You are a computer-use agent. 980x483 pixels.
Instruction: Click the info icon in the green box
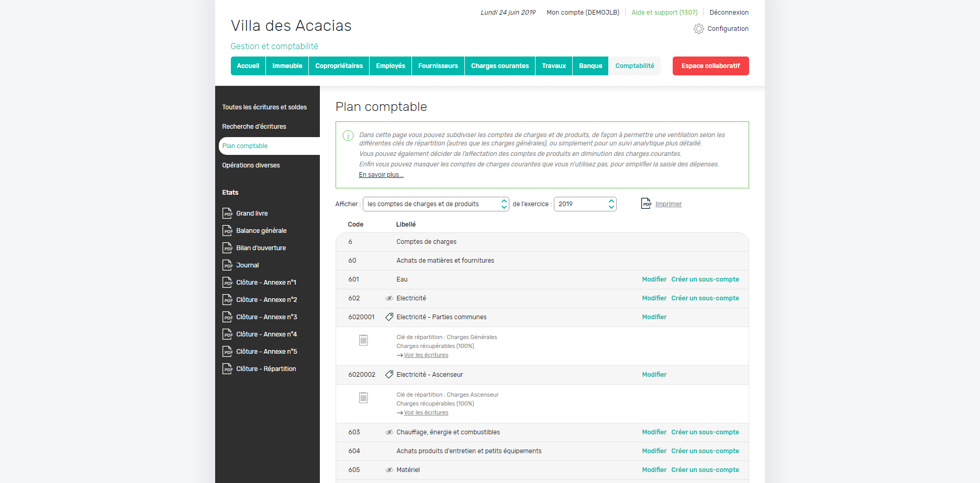pos(348,136)
